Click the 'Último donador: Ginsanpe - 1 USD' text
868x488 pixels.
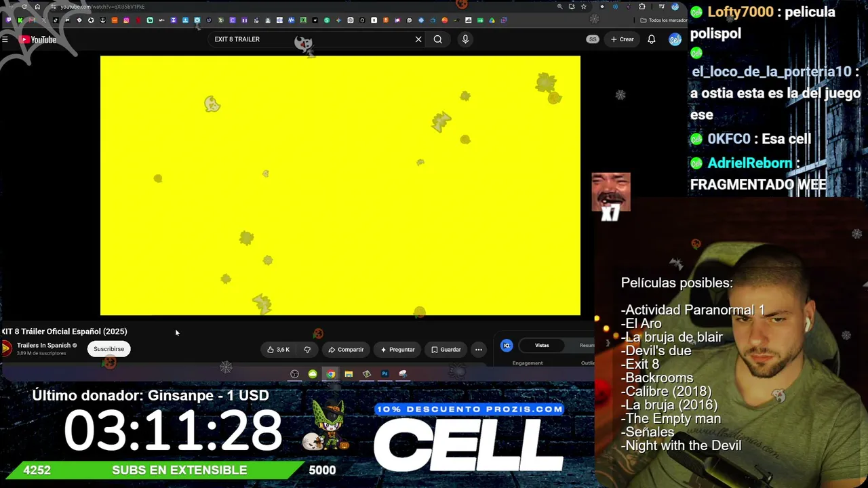[x=151, y=395]
